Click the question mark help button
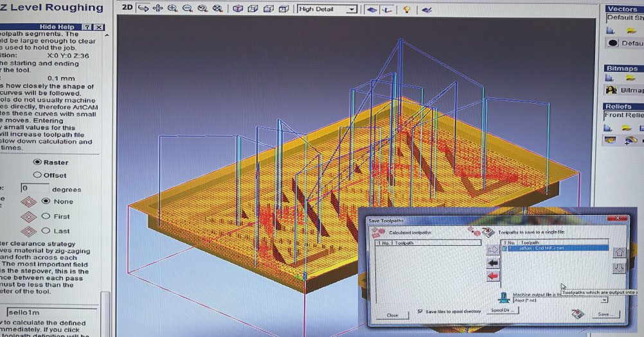644x337 pixels. 87,27
